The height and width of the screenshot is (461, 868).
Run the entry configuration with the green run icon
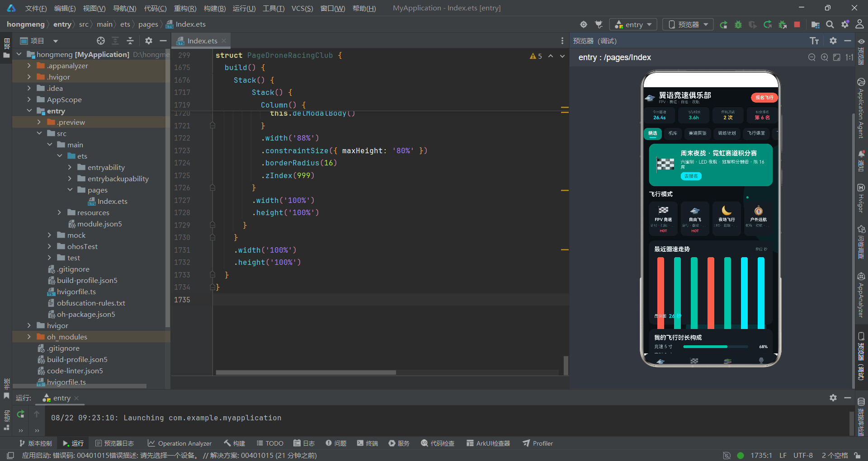[723, 24]
